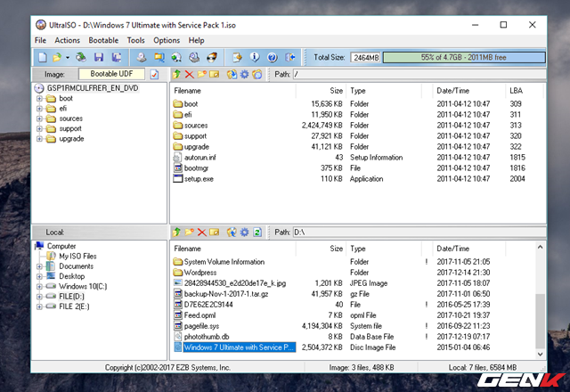Select GSP1RMCULFRER_EN_DVD root node
Viewport: 570px width, 392px height.
click(x=93, y=88)
